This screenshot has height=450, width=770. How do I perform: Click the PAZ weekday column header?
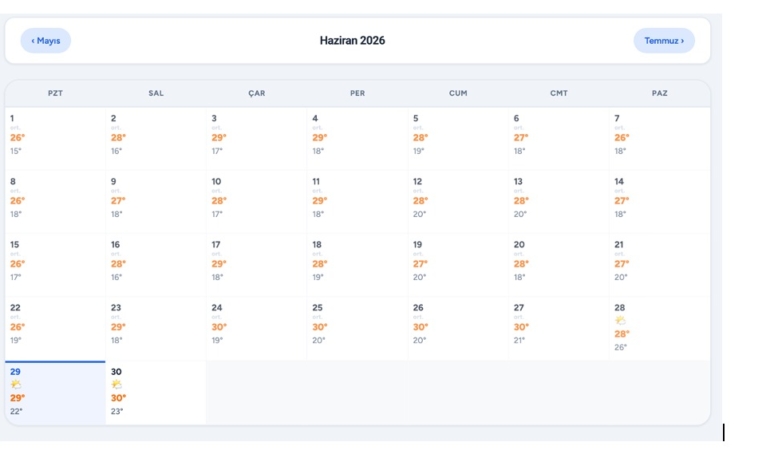tap(660, 93)
